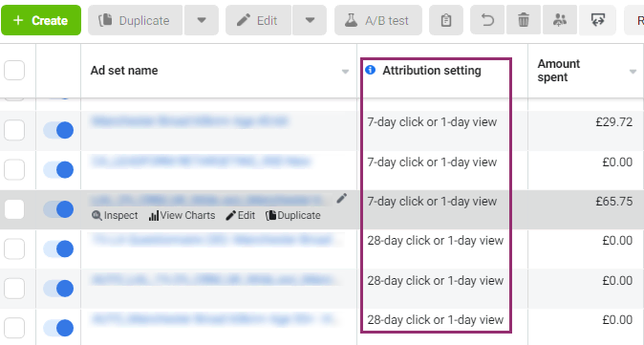
Task: Open the Duplicate dropdown arrow in the toolbar
Action: tap(202, 20)
